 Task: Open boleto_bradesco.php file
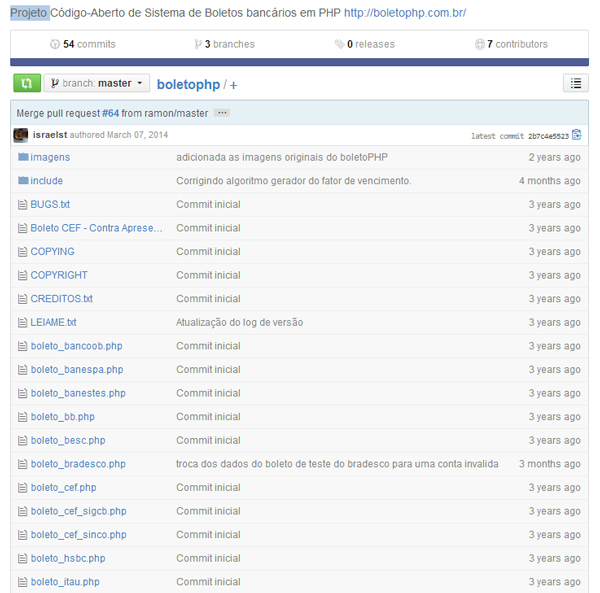78,464
